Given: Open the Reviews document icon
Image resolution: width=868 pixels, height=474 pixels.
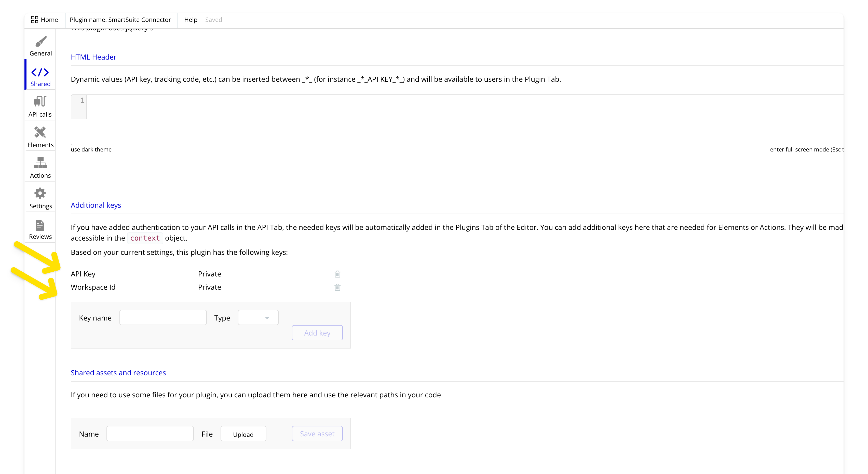Looking at the screenshot, I should [40, 225].
